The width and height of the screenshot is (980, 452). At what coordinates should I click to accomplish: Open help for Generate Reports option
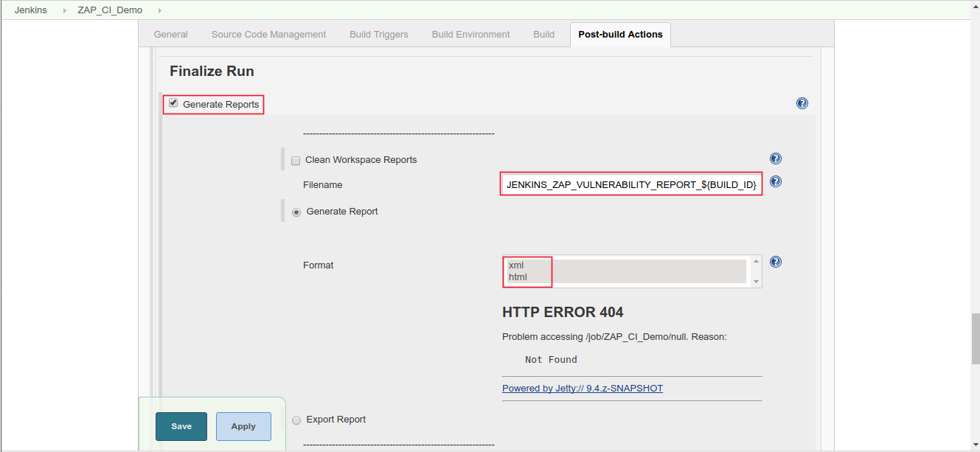click(802, 103)
